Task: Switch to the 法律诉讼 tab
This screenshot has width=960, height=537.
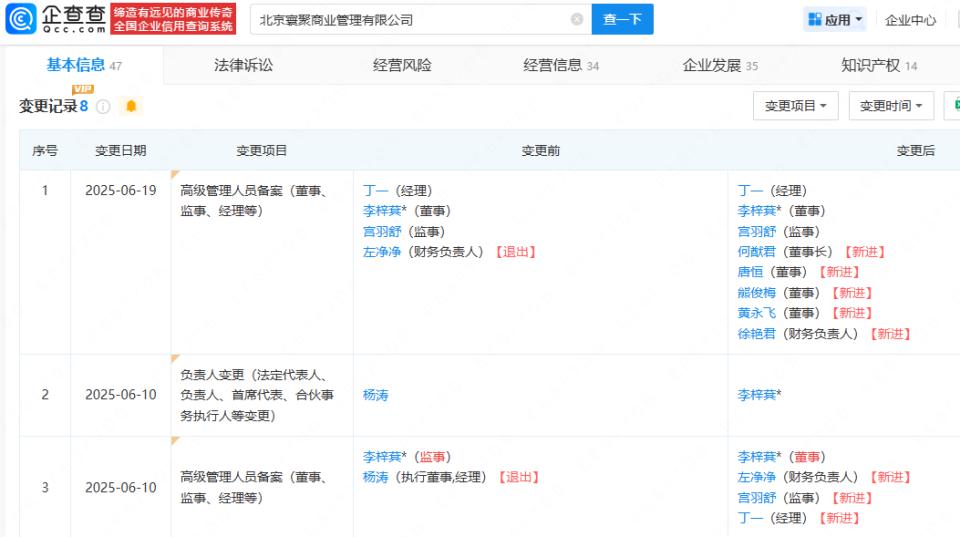Action: pos(243,65)
